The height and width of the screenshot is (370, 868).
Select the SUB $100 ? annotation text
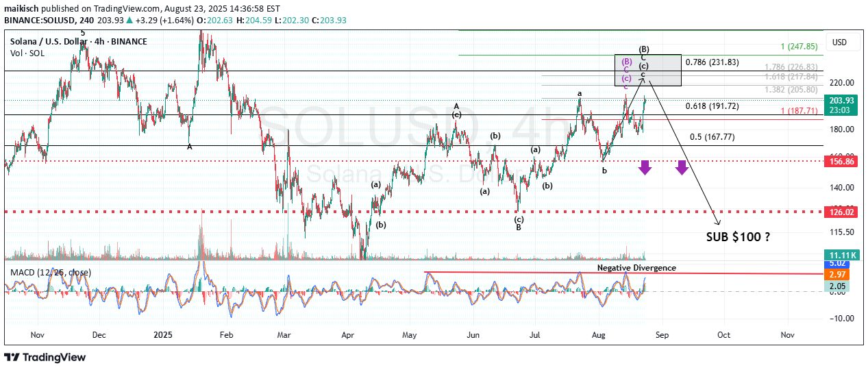point(738,237)
